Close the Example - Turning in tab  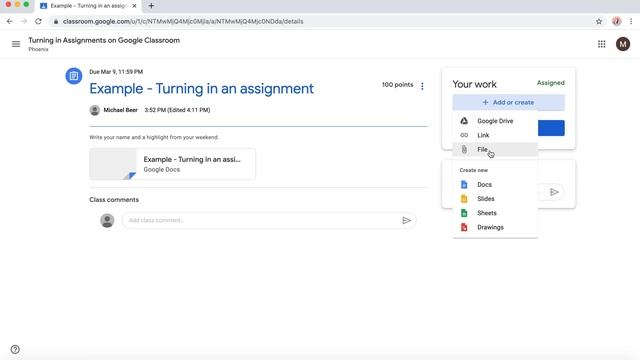134,6
